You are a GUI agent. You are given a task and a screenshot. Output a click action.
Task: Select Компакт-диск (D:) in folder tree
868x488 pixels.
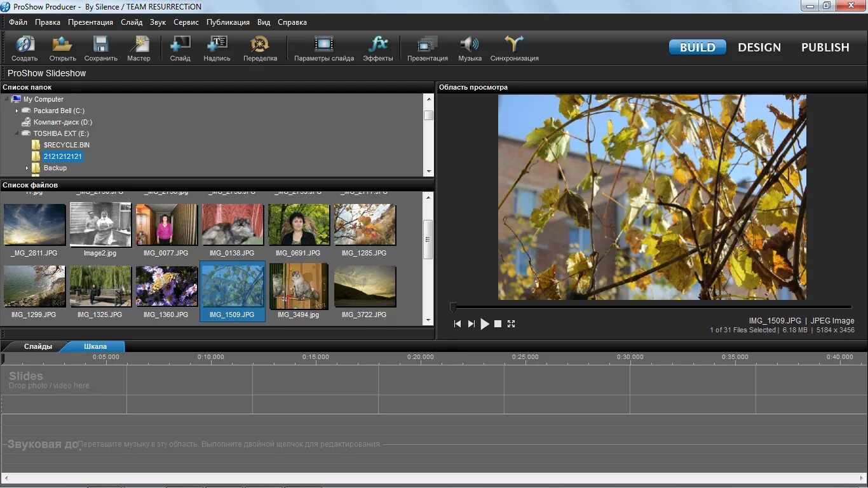[62, 122]
